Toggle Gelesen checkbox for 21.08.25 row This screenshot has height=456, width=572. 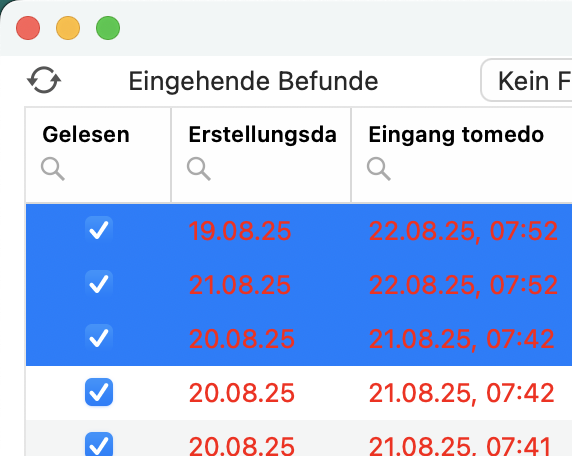coord(99,284)
